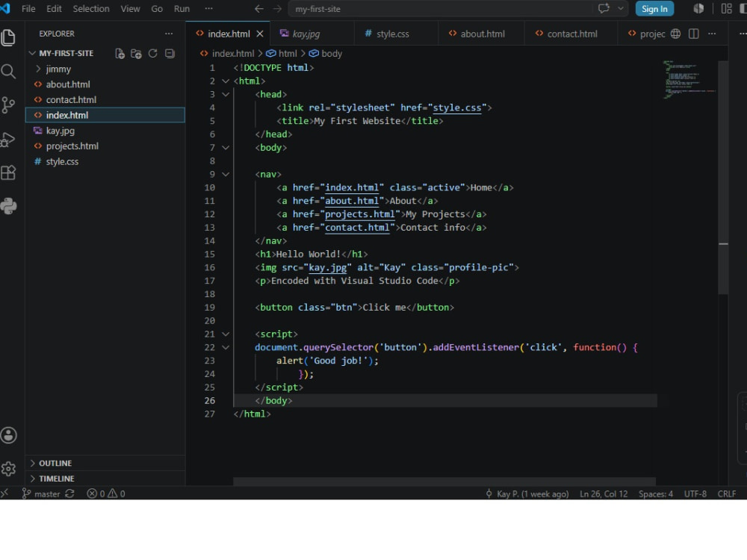Fold the function on line 22
Viewport: 747px width, 560px height.
(226, 348)
